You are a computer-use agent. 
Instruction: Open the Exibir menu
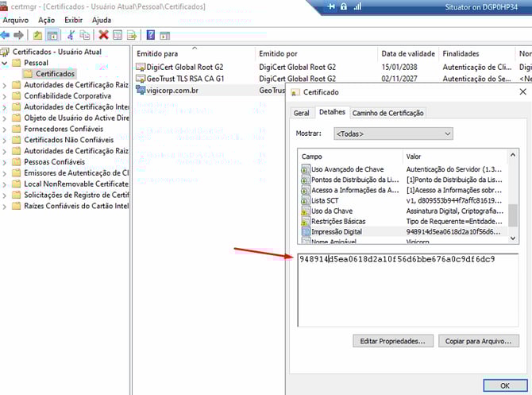73,19
